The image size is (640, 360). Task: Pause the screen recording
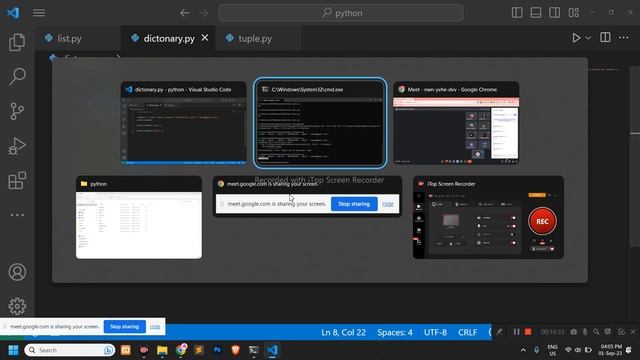click(516, 332)
